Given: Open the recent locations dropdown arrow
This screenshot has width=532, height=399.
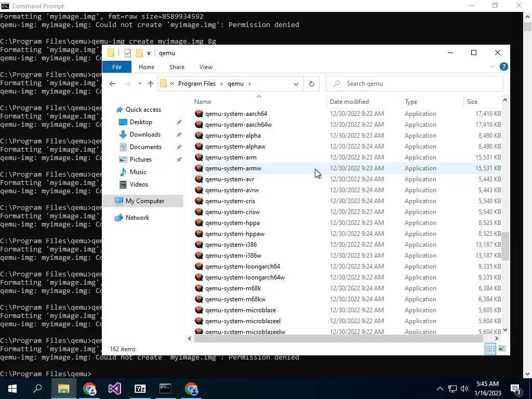Looking at the screenshot, I should click(x=140, y=84).
